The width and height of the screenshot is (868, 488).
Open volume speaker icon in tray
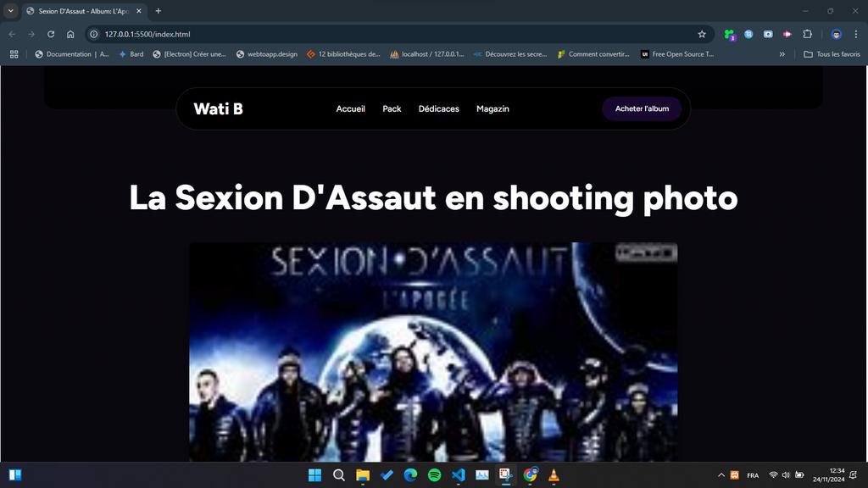click(x=786, y=475)
